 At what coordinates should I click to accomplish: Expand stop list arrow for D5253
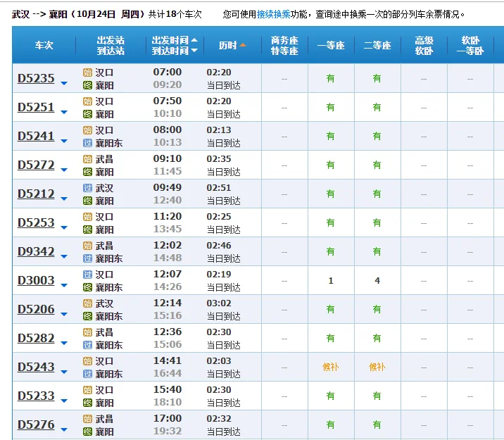pyautogui.click(x=64, y=228)
